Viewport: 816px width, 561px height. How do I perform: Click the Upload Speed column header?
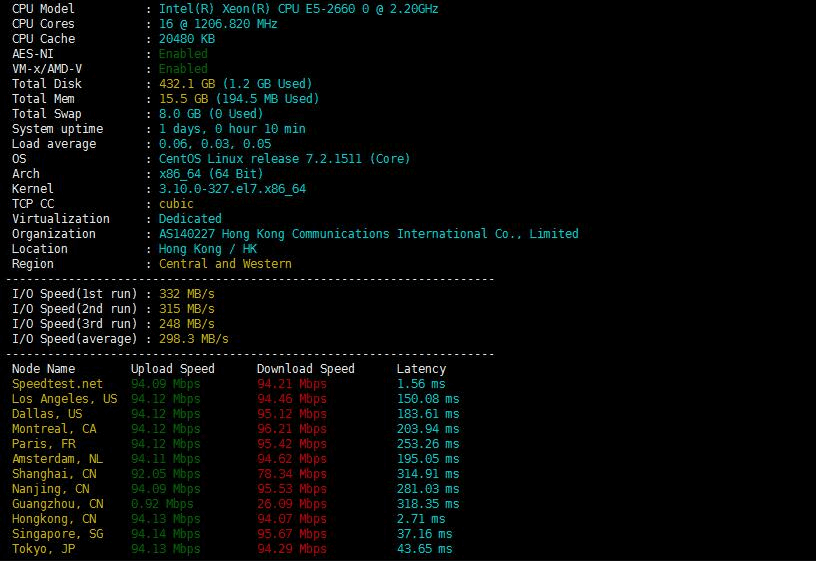pos(172,369)
